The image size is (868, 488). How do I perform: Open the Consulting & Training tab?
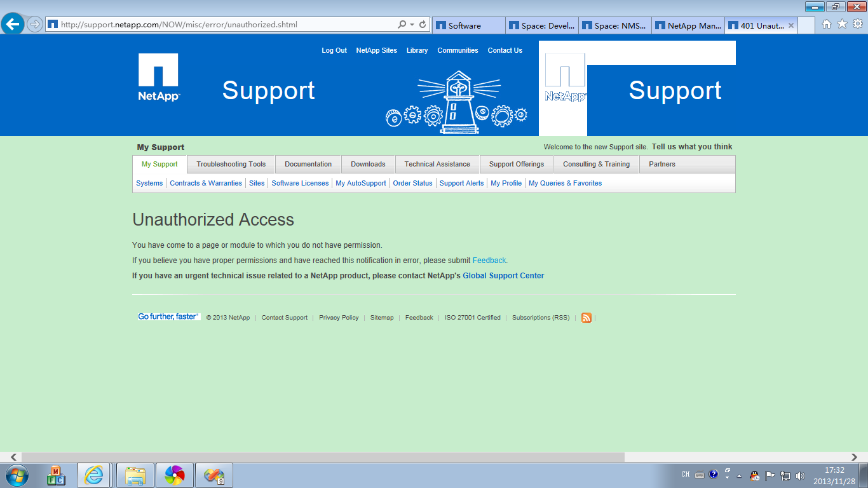tap(596, 164)
